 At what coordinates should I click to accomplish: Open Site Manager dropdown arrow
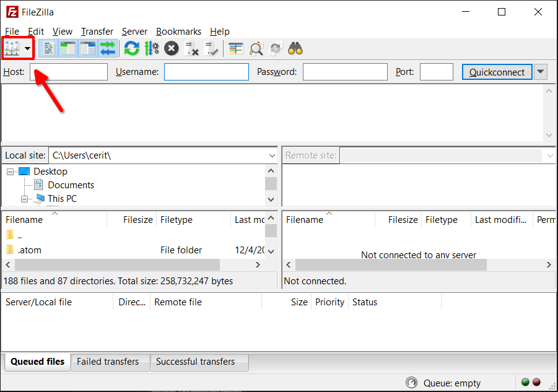[x=27, y=48]
